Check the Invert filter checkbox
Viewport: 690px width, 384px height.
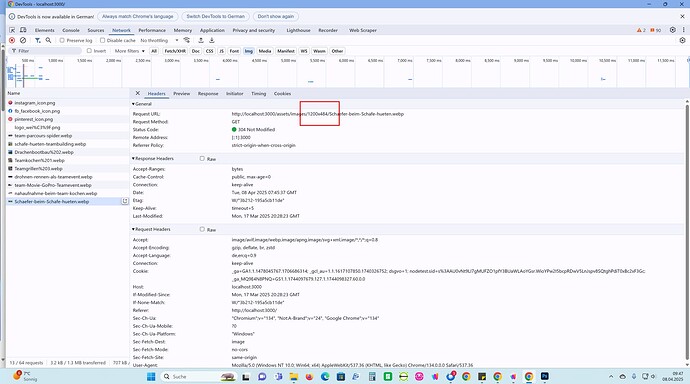[89, 51]
